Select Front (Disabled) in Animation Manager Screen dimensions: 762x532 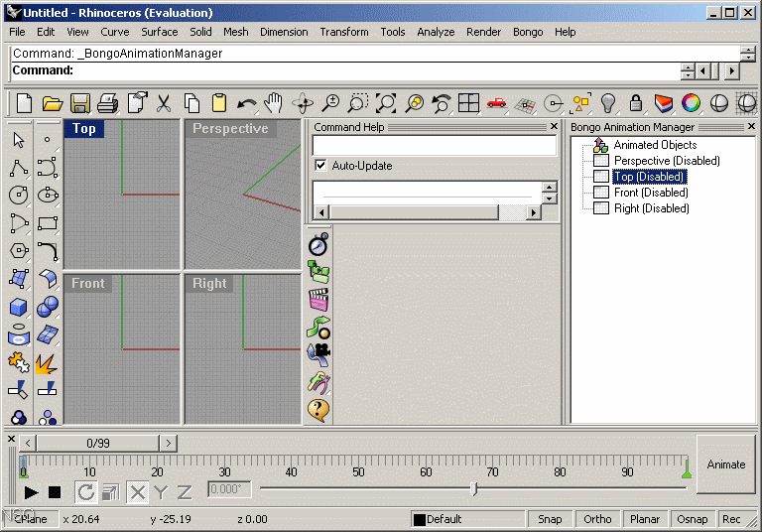(651, 193)
